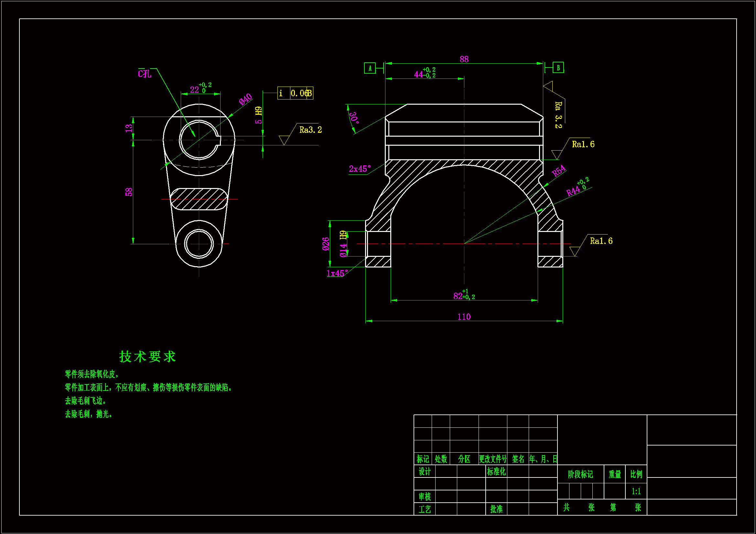Click datum label A box
This screenshot has width=756, height=534.
tap(370, 68)
